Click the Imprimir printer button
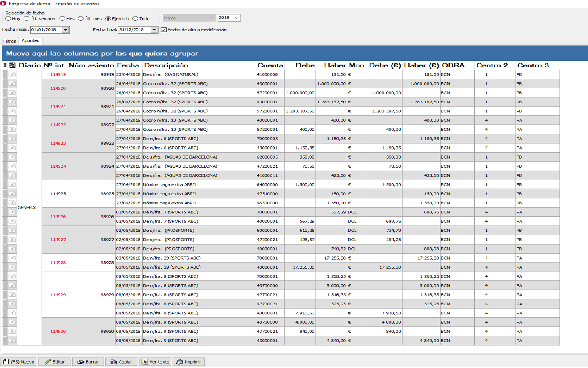Image resolution: width=588 pixels, height=368 pixels. tap(189, 362)
